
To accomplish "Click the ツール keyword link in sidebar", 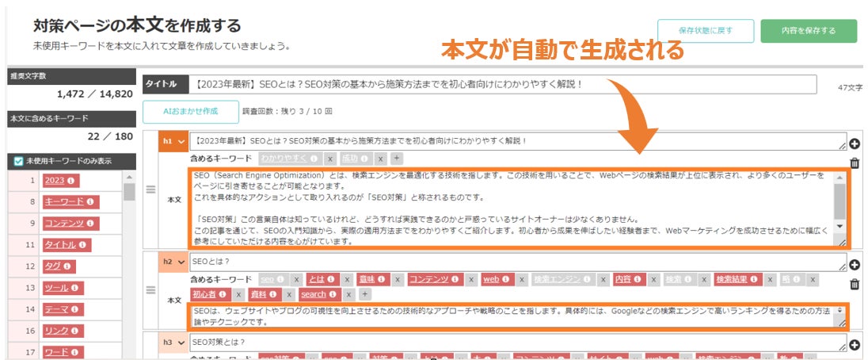I will 56,288.
